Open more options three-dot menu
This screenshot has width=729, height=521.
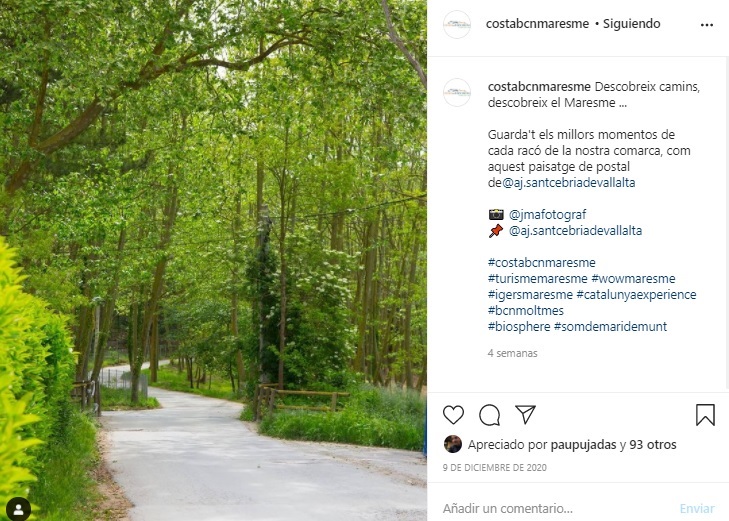pos(707,25)
